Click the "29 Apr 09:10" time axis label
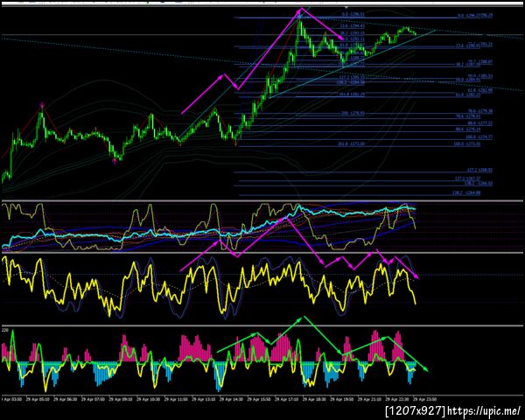 click(121, 399)
